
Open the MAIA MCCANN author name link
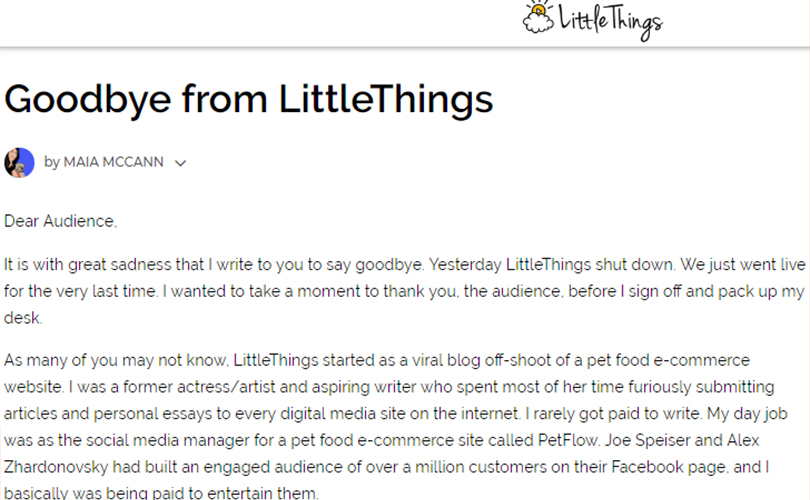[x=113, y=162]
